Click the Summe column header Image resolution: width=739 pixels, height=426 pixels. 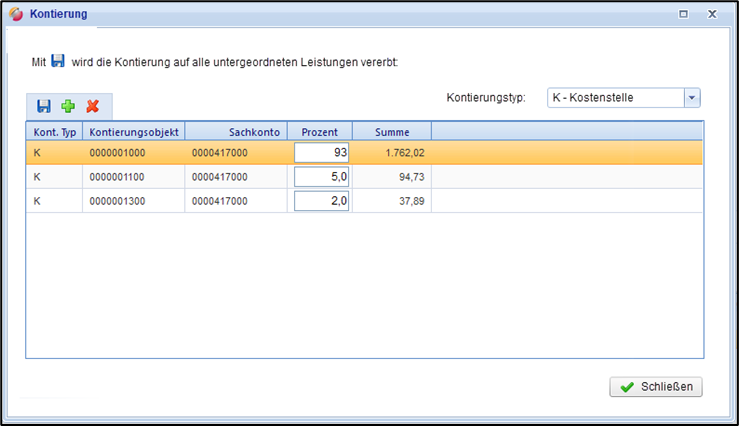point(392,132)
